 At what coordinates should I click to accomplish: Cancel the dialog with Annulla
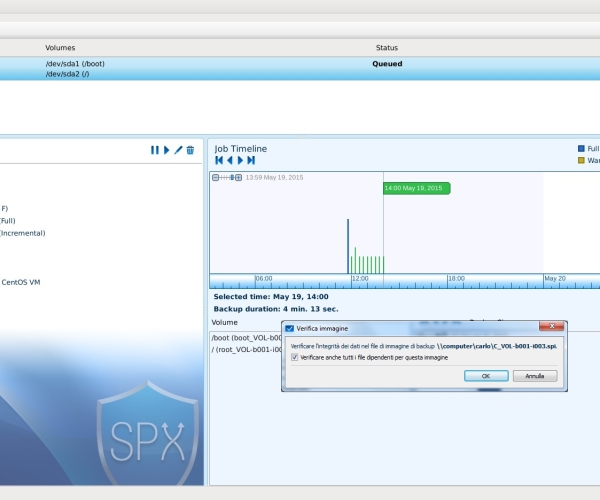click(x=535, y=376)
